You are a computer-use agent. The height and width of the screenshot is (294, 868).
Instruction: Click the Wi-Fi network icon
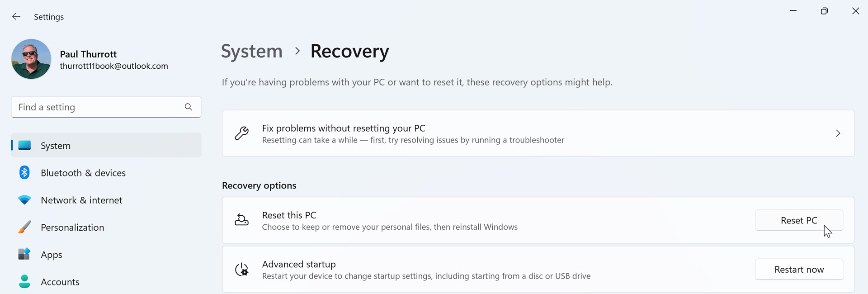click(x=24, y=200)
